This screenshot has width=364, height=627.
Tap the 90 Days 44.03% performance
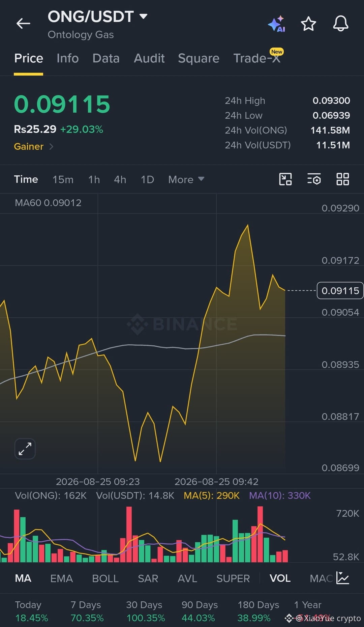coord(200,611)
